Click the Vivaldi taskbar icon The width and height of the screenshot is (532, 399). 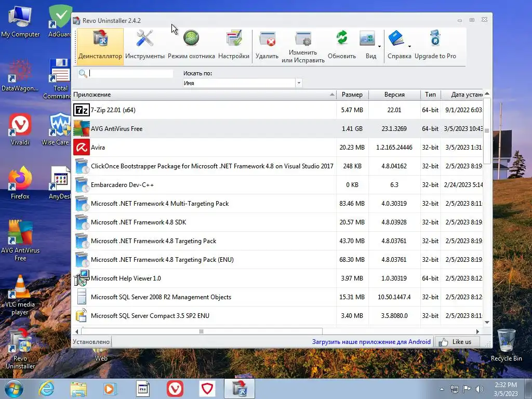click(x=175, y=389)
